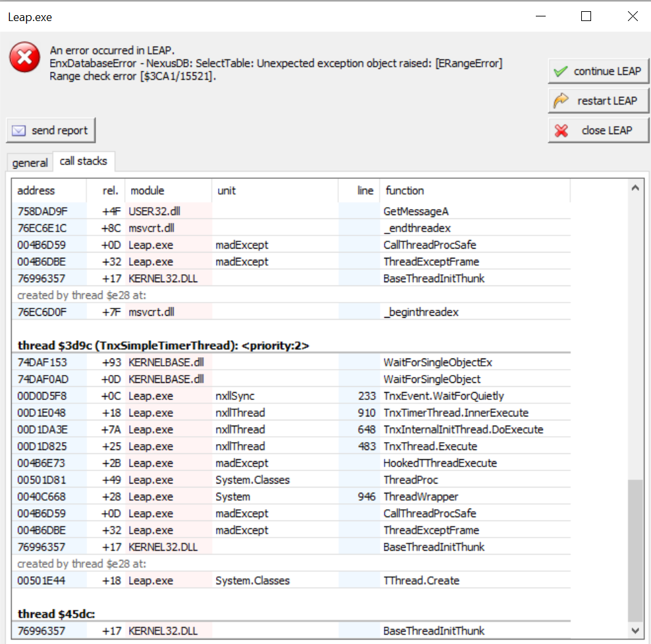Select the ThreadProc row
Image resolution: width=651 pixels, height=644 pixels.
pyautogui.click(x=291, y=480)
